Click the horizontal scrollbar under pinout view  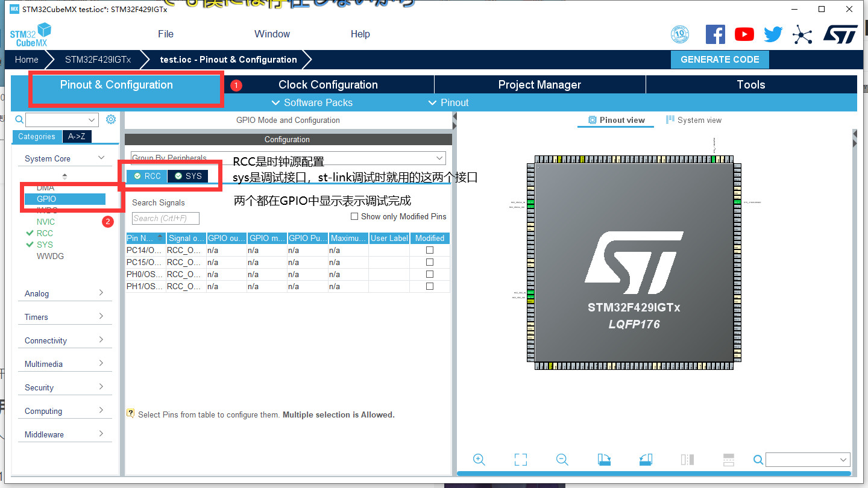click(x=655, y=474)
